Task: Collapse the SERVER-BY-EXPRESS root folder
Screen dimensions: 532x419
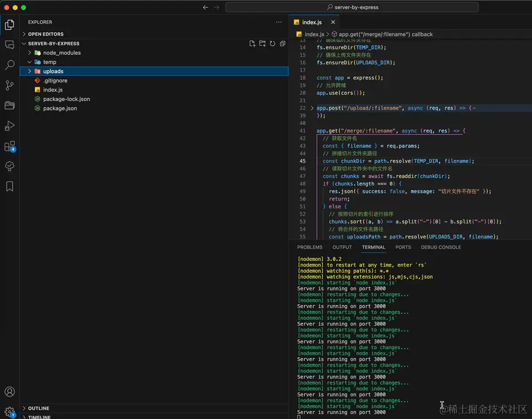Action: tap(24, 43)
